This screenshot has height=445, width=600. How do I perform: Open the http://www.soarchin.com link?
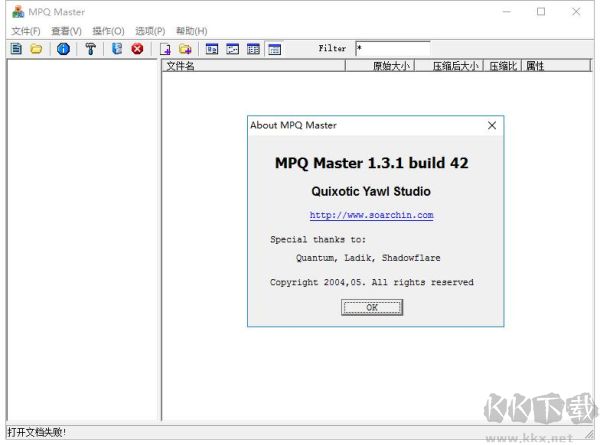[371, 215]
